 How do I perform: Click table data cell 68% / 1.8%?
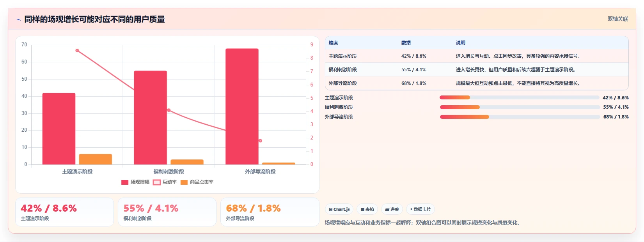pyautogui.click(x=414, y=83)
